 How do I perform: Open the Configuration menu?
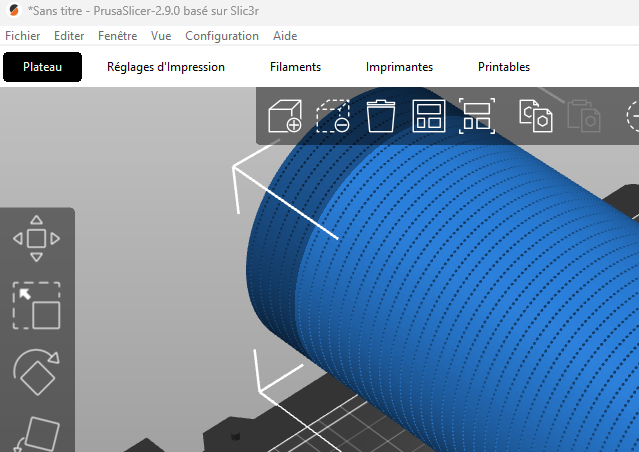pos(222,36)
